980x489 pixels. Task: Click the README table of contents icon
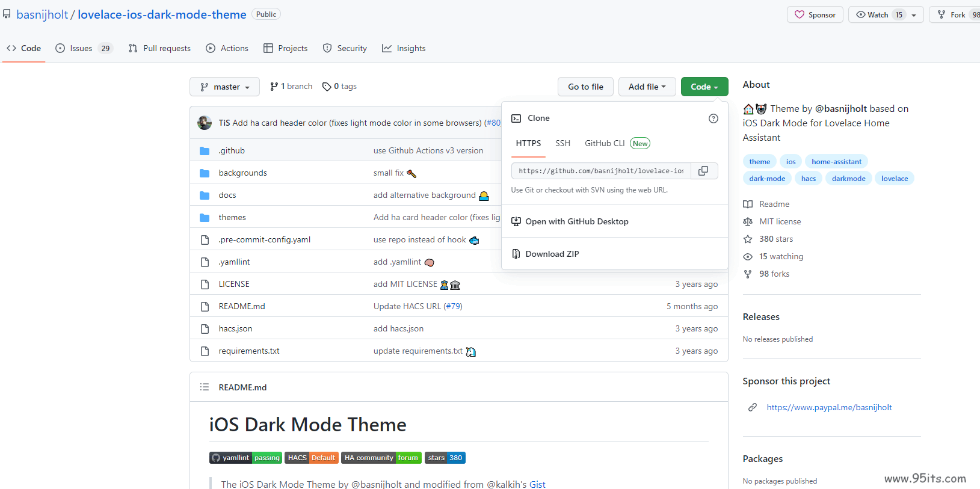pos(205,387)
